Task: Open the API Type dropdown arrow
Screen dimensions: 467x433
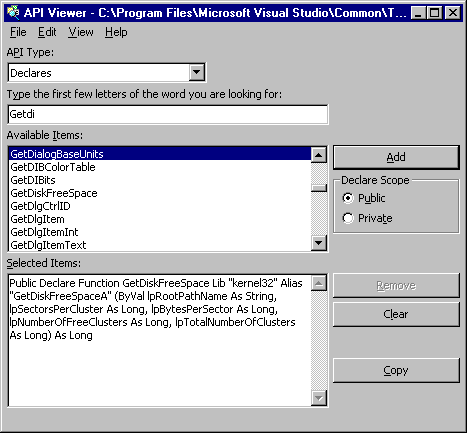Action: 197,72
